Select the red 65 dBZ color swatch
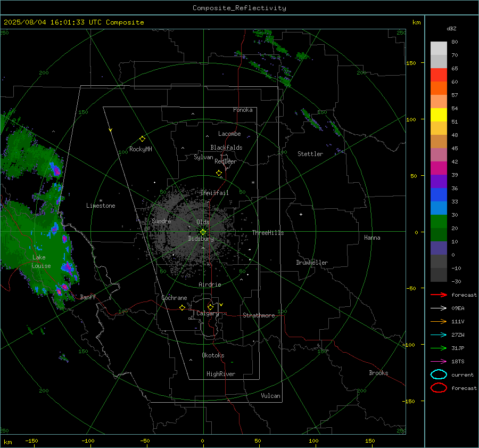 pos(439,75)
